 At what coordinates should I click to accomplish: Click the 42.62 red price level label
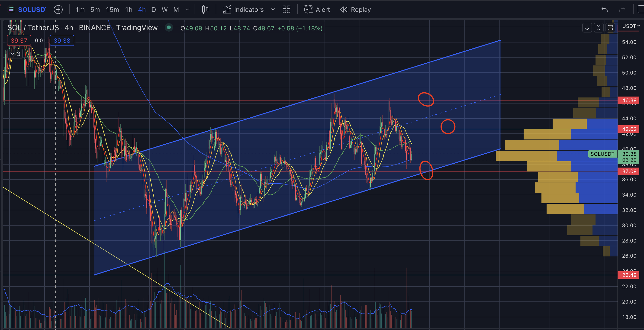point(629,129)
